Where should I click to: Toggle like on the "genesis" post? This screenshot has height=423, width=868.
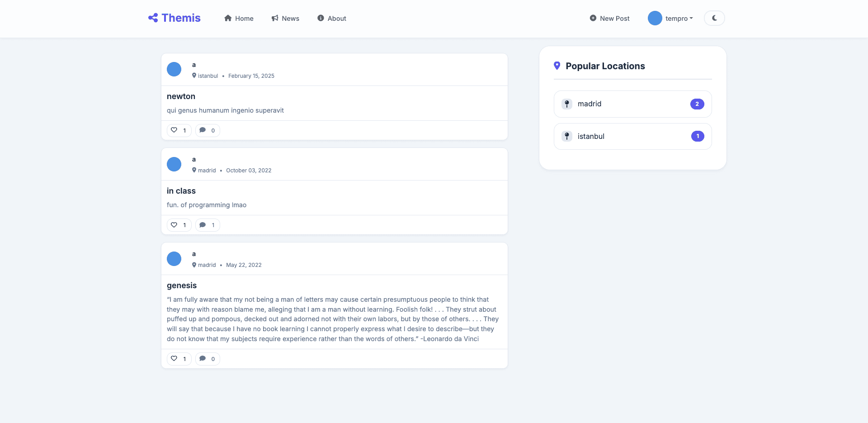point(179,359)
